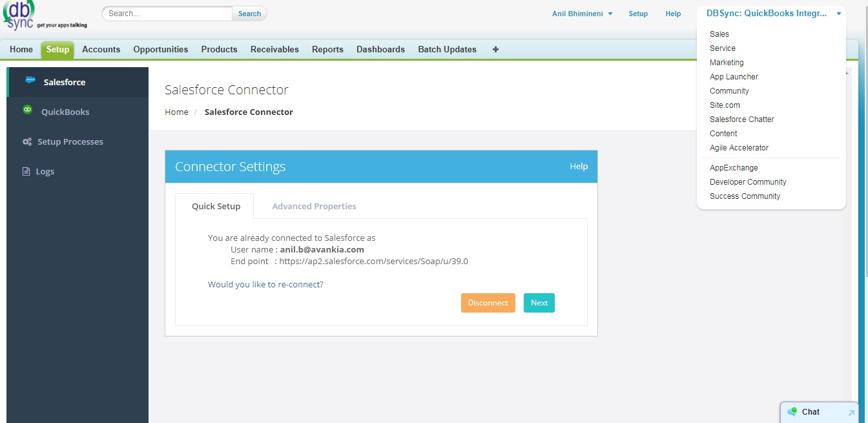868x423 pixels.
Task: Open the Quick Setup tab
Action: (x=216, y=207)
